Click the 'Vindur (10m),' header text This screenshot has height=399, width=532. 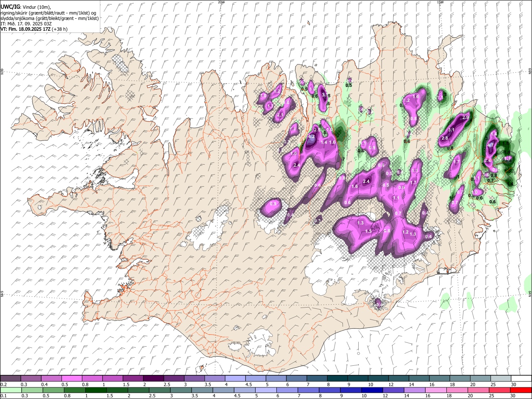(x=37, y=7)
